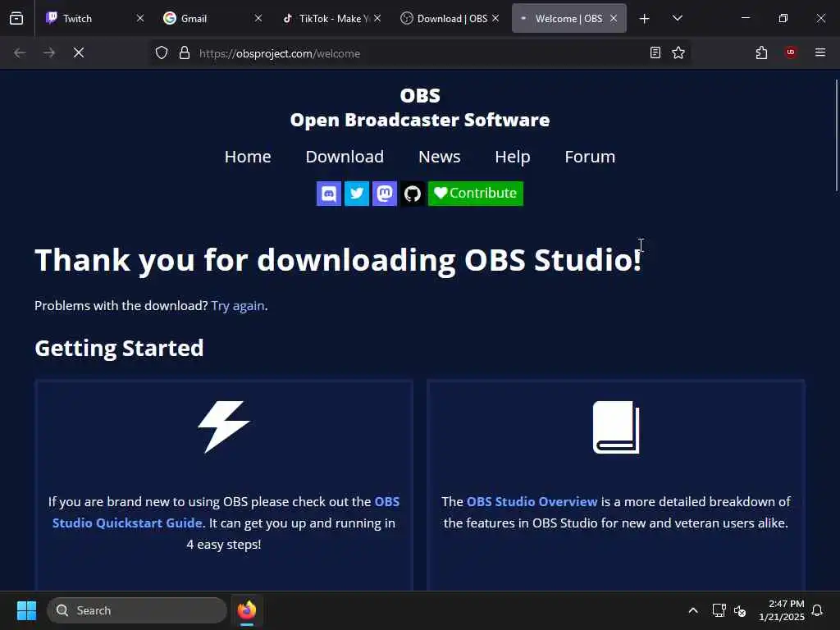Click the obsproject.com address bar
Image resolution: width=840 pixels, height=630 pixels.
click(x=418, y=53)
